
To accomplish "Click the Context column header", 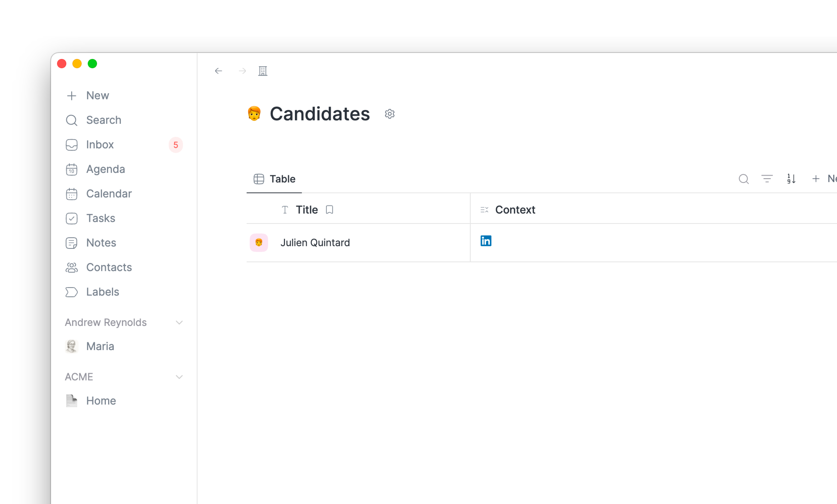I will point(515,210).
